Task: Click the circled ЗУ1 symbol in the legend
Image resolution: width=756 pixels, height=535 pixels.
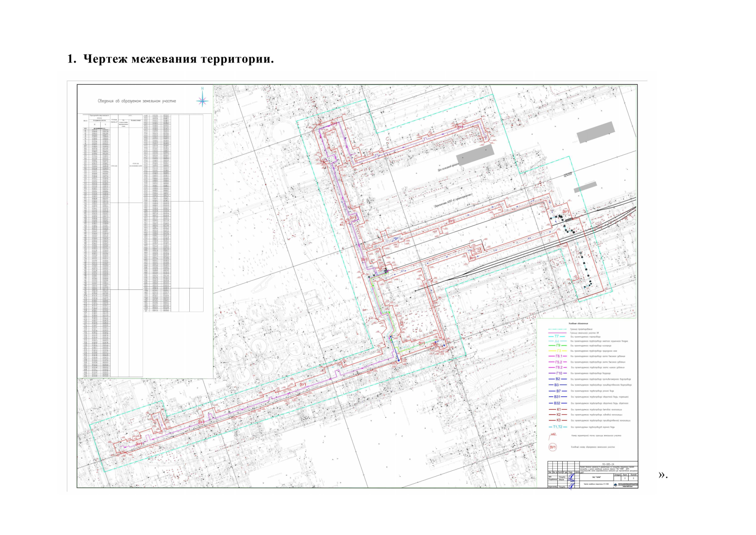Action: (x=552, y=447)
